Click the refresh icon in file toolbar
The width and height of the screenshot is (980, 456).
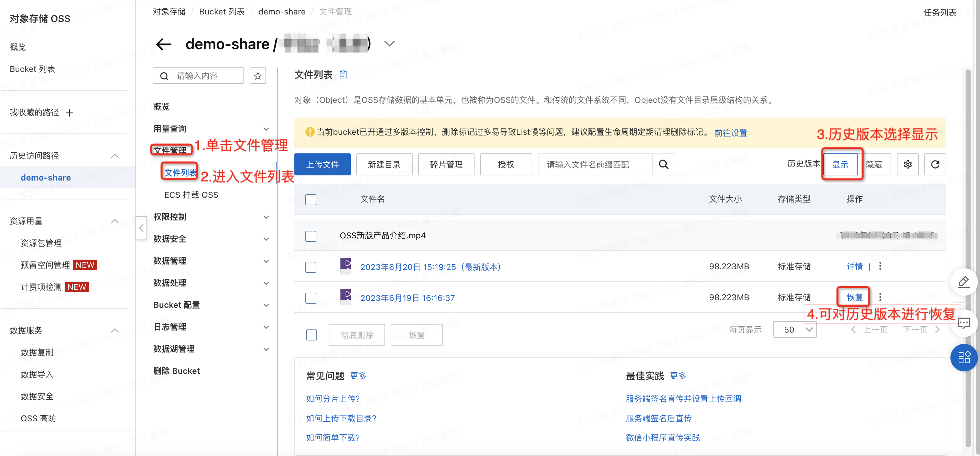click(x=935, y=164)
